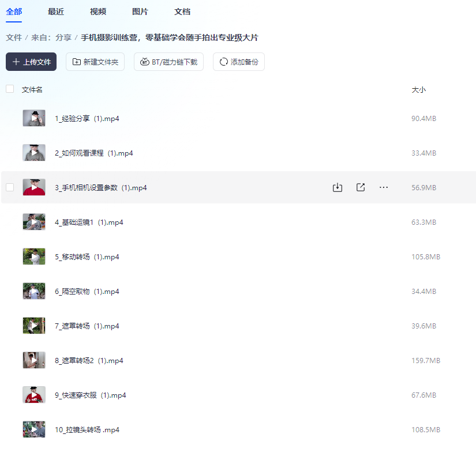Click the 9_快速穿衣服 video thumbnail

point(34,395)
